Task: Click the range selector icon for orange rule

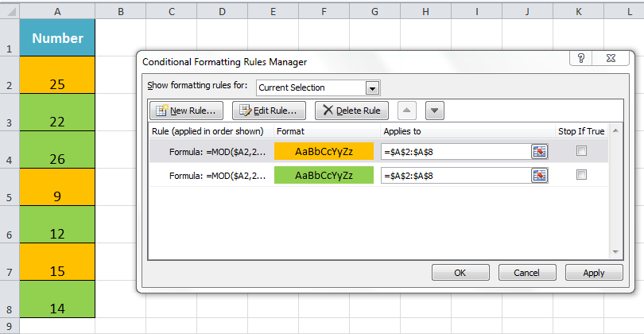Action: click(540, 152)
